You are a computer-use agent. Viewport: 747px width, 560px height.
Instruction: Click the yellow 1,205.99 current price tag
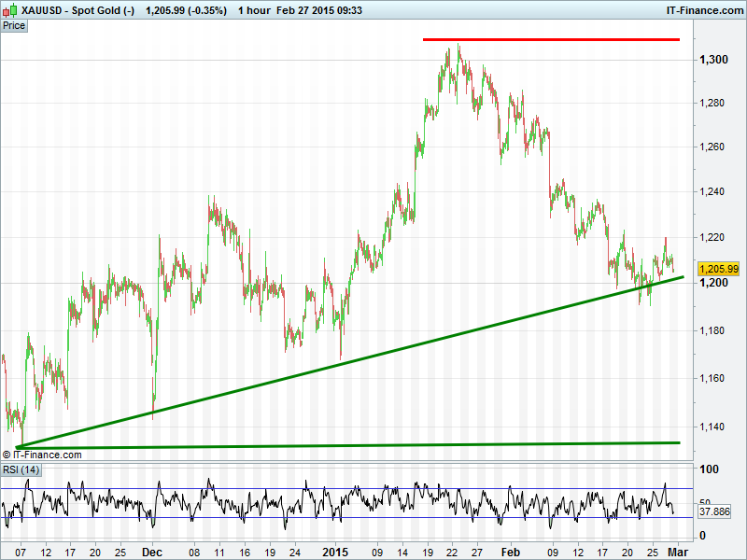(x=719, y=269)
